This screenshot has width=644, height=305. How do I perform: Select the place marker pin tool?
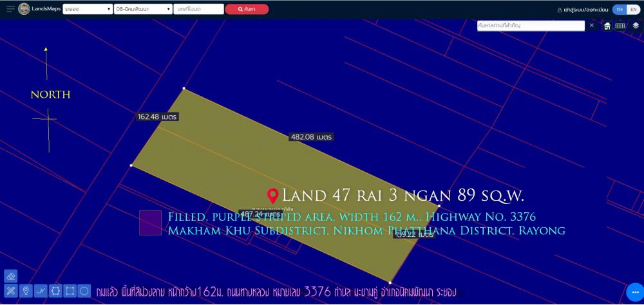point(26,290)
